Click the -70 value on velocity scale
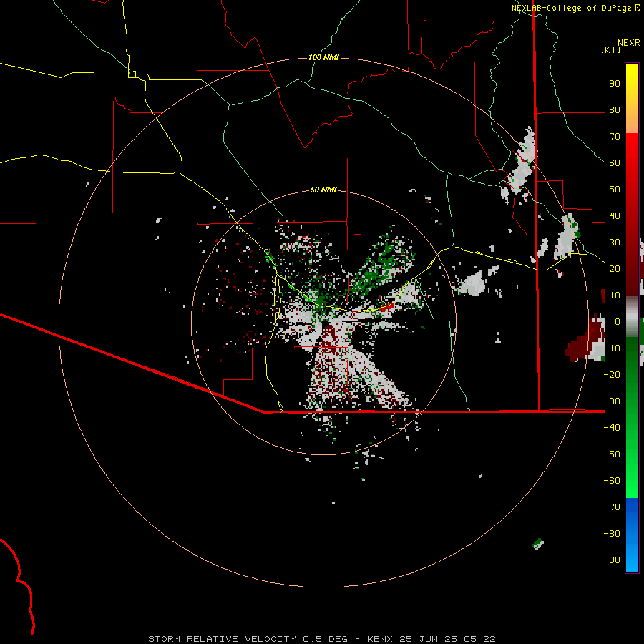The height and width of the screenshot is (644, 644). pos(612,507)
